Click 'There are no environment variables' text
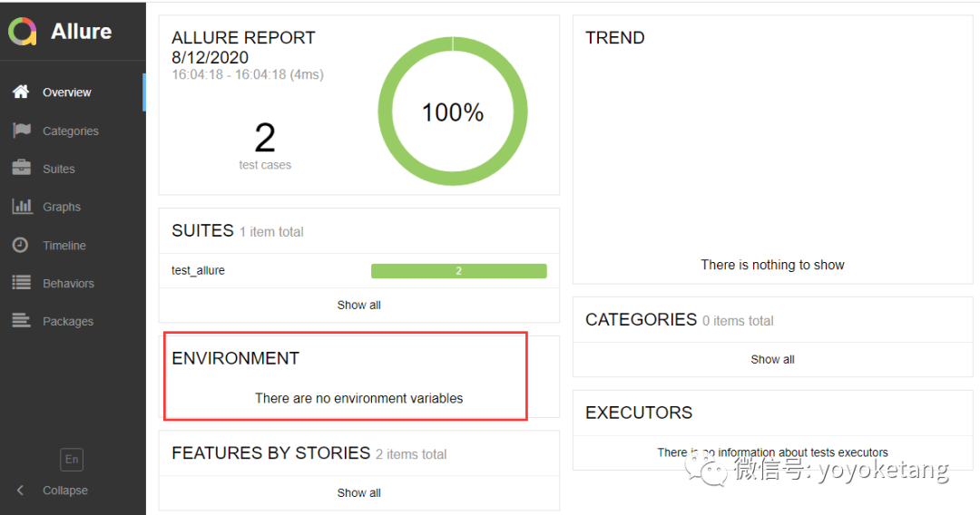Image resolution: width=980 pixels, height=515 pixels. [358, 398]
